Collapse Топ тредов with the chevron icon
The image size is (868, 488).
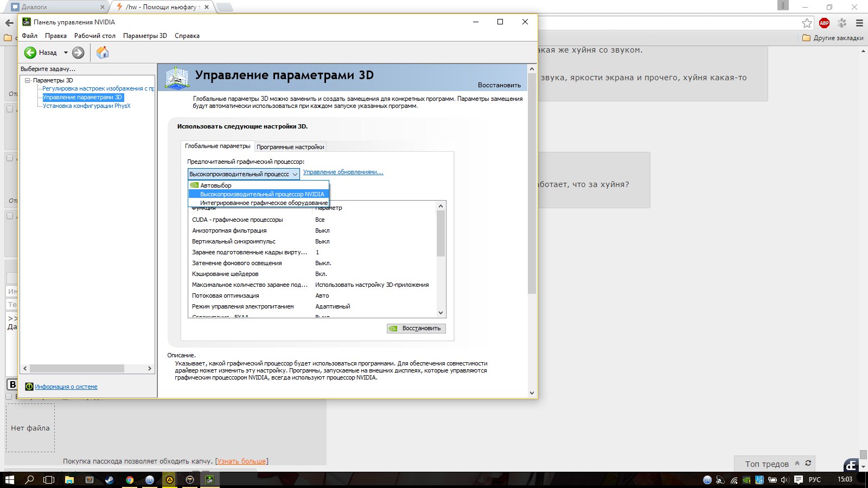[797, 463]
